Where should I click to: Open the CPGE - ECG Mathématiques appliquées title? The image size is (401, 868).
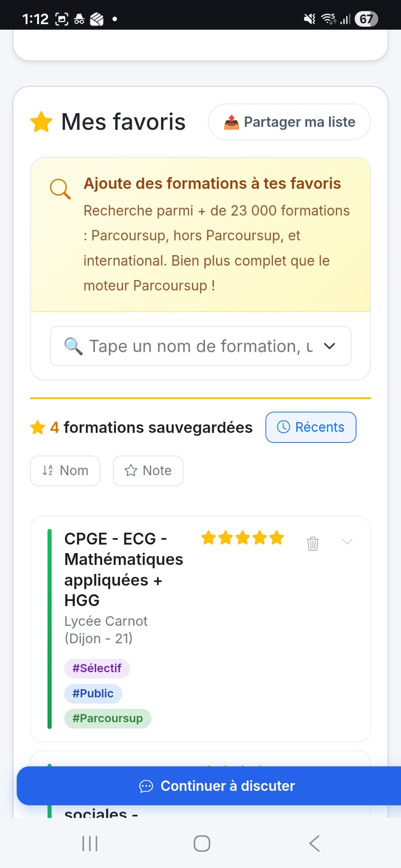(x=123, y=570)
